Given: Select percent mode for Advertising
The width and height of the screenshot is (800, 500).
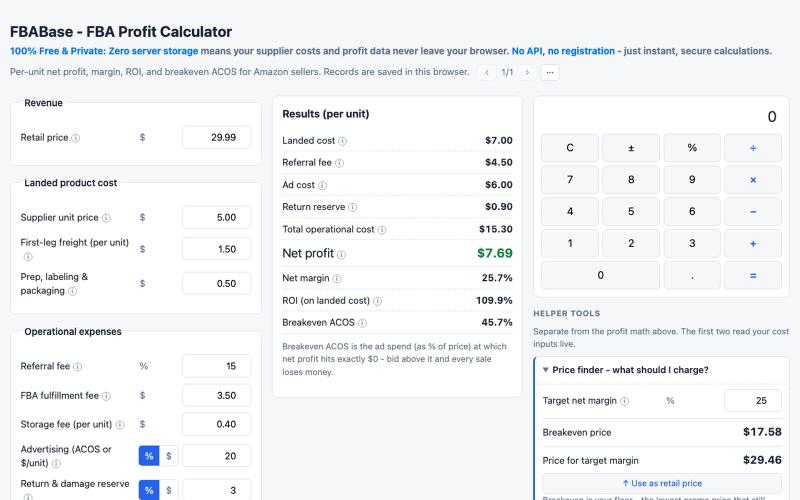Looking at the screenshot, I should point(149,456).
